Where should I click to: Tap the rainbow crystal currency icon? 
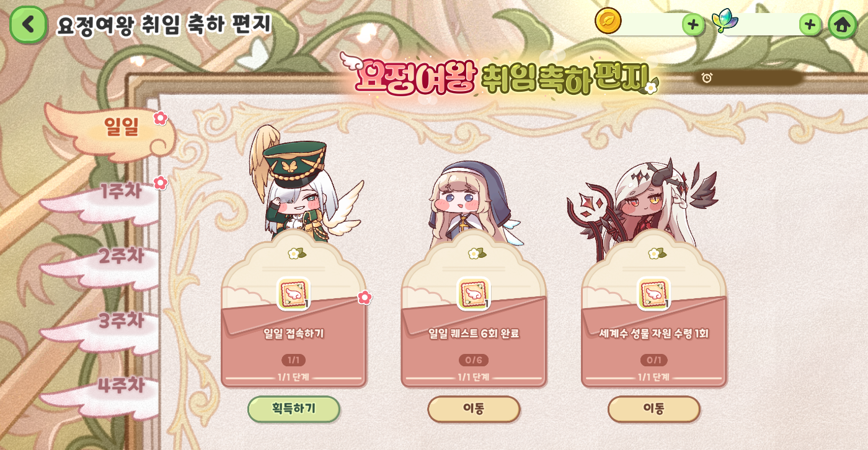pyautogui.click(x=724, y=21)
